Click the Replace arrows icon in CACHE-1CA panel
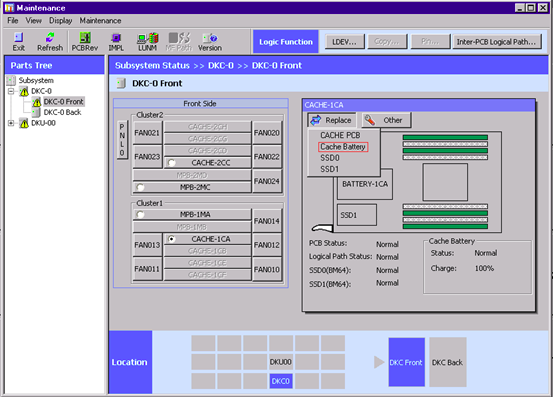Image resolution: width=553 pixels, height=397 pixels. click(316, 120)
